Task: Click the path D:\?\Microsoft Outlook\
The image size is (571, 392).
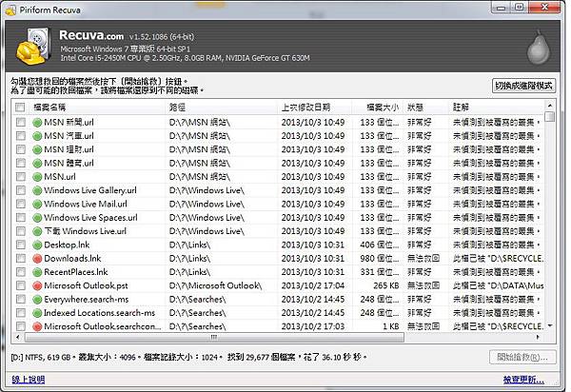Action: pos(216,285)
